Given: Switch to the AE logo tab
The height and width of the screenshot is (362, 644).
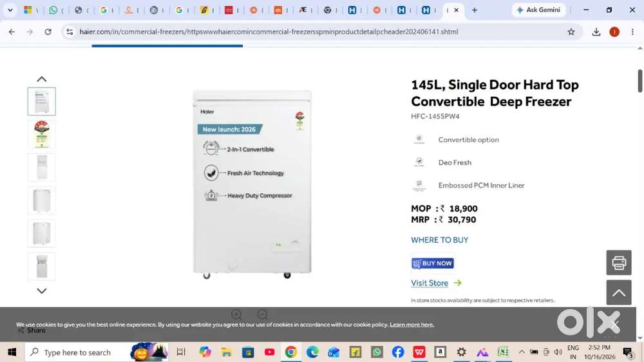Looking at the screenshot, I should click(303, 10).
